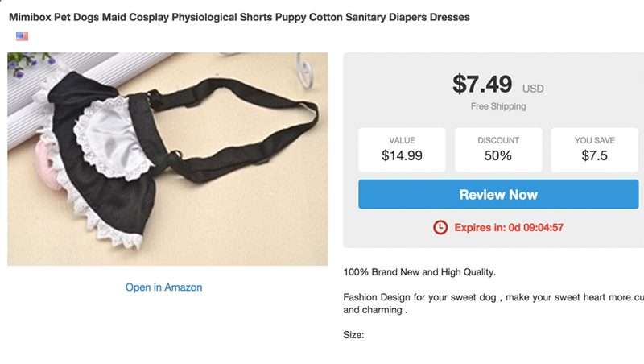Click the Expires in countdown timer text
644x364 pixels.
(509, 228)
